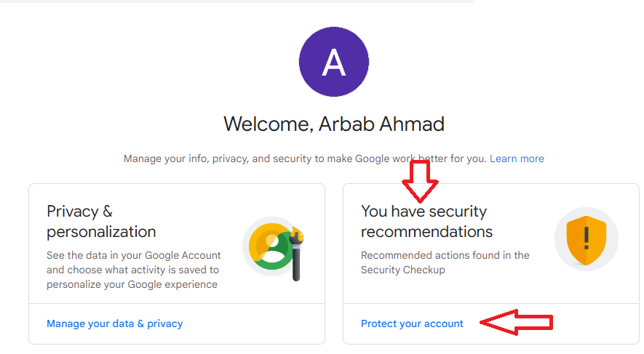Open Manage your data & privacy
This screenshot has height=354, width=644.
click(114, 323)
